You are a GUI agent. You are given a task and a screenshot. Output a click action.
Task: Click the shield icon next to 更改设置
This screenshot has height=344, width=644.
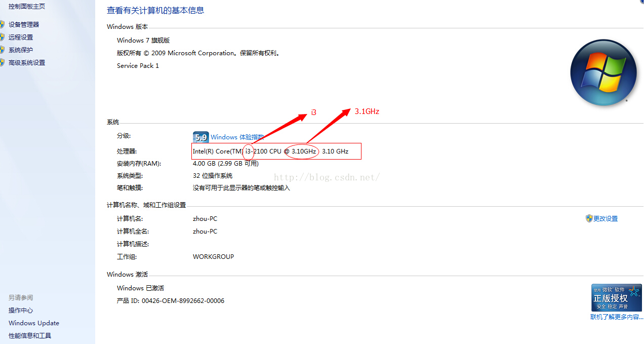589,218
